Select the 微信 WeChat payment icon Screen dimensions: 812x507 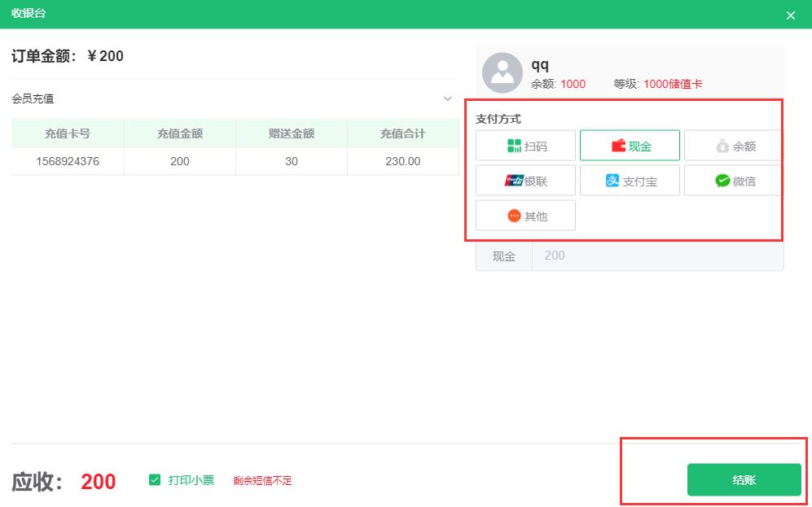tap(734, 180)
